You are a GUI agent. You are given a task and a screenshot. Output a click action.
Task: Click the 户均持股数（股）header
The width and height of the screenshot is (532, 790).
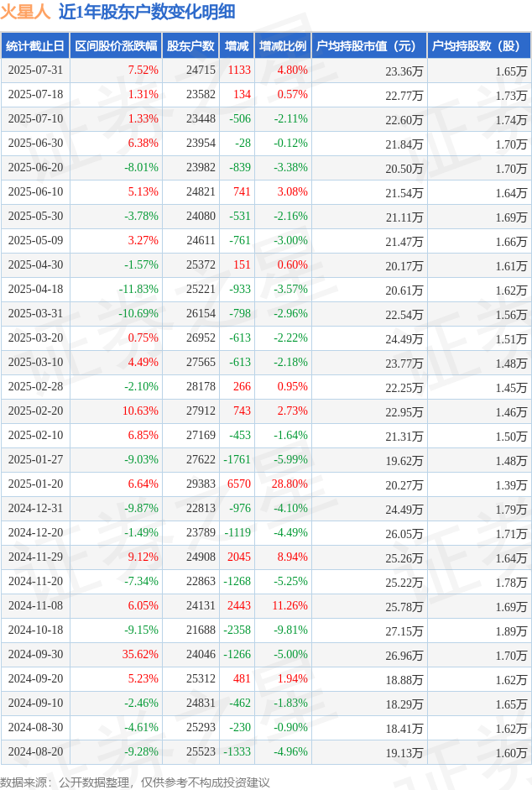479,46
